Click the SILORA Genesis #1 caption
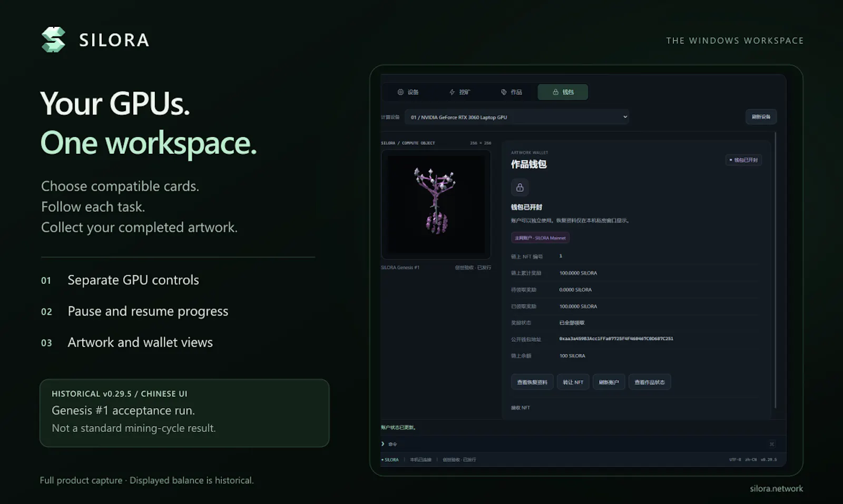Image resolution: width=843 pixels, height=504 pixels. (x=400, y=268)
